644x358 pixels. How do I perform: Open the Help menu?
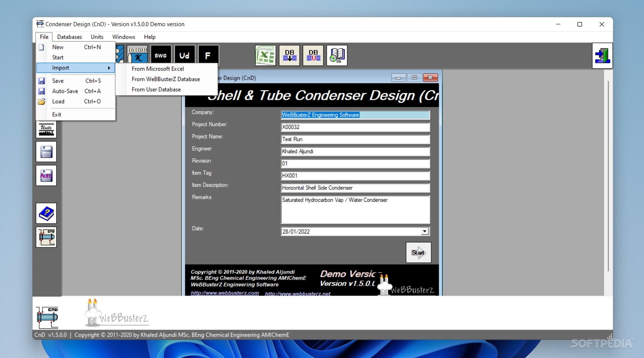coord(150,37)
